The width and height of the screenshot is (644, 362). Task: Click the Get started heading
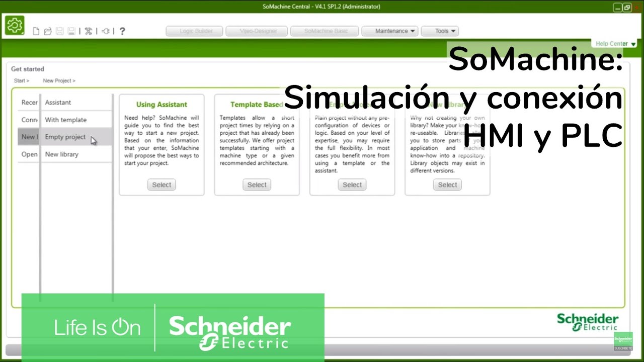(x=28, y=69)
